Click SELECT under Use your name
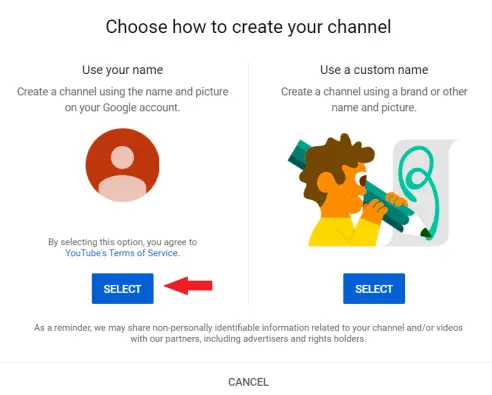Screen dimensions: 492x395 pos(123,289)
